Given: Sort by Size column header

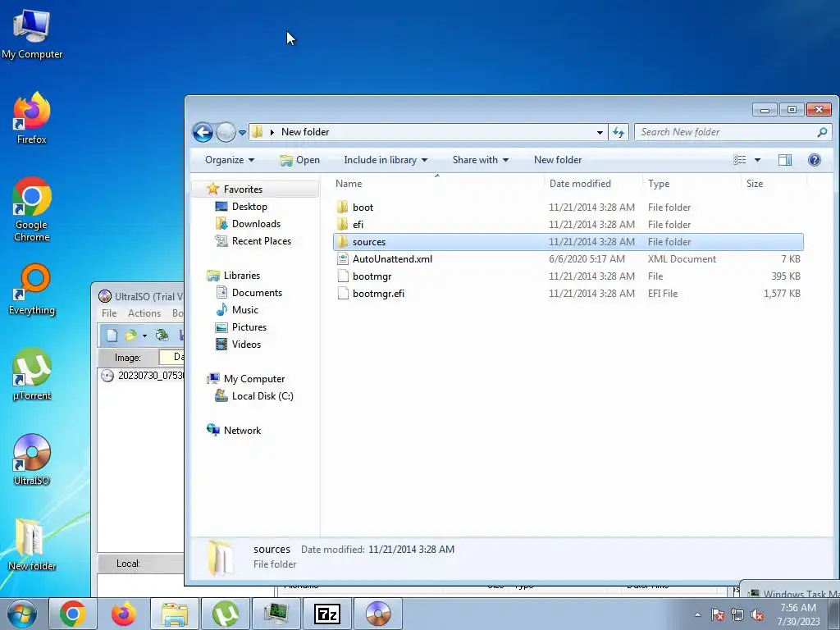Looking at the screenshot, I should (774, 183).
